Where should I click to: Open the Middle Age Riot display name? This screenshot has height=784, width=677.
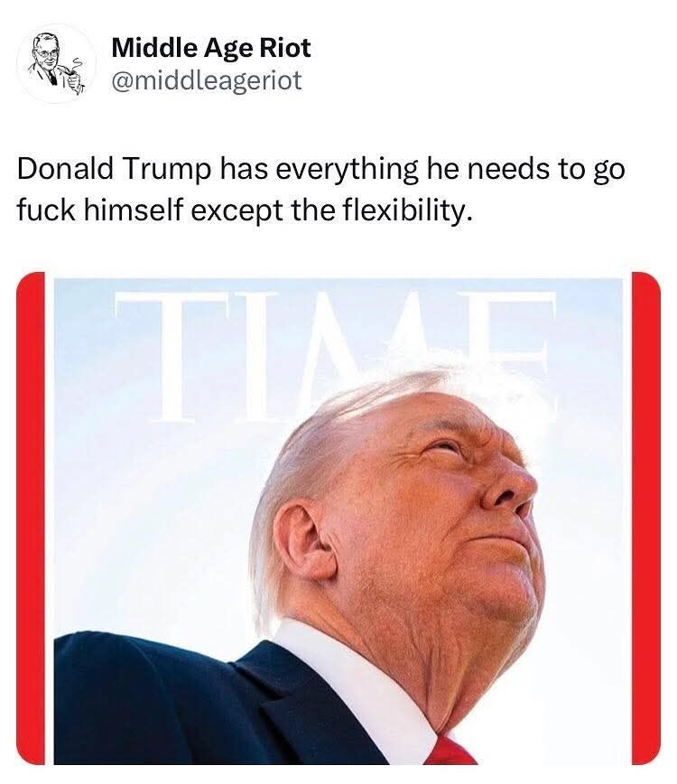point(211,49)
